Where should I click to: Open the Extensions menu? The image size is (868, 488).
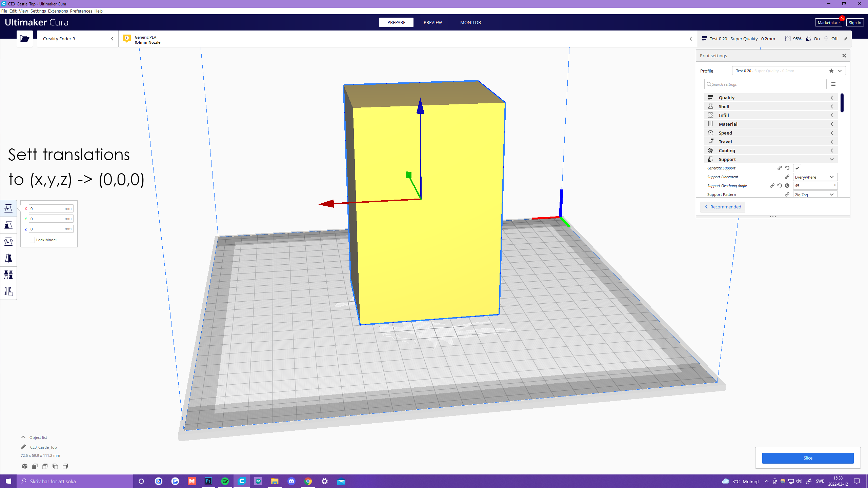pyautogui.click(x=58, y=11)
